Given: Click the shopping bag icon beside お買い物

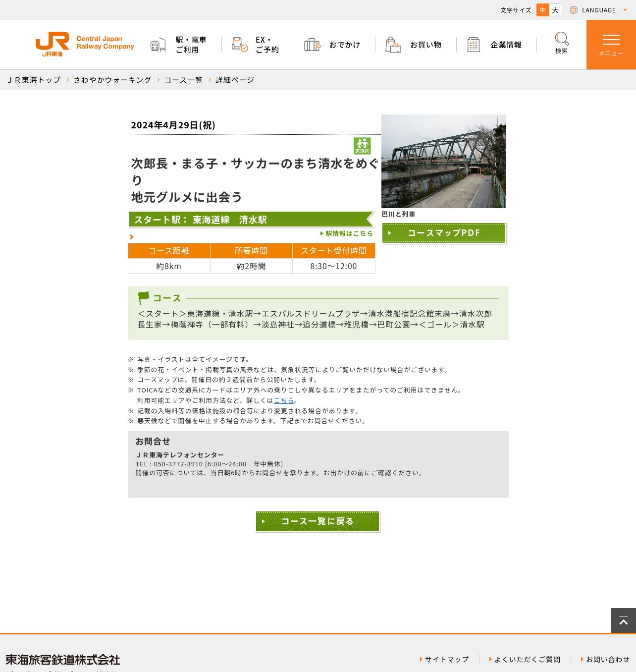Looking at the screenshot, I should tap(393, 45).
